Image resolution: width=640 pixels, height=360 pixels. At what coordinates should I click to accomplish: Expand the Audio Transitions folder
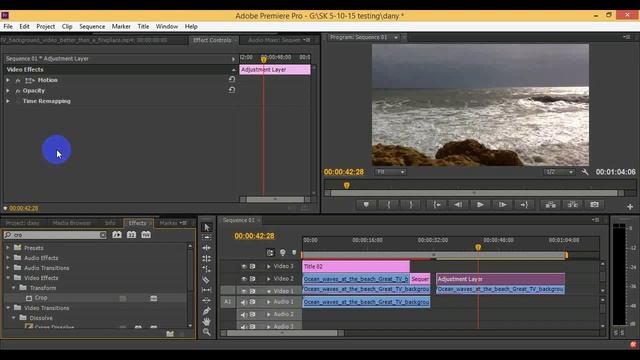8,268
